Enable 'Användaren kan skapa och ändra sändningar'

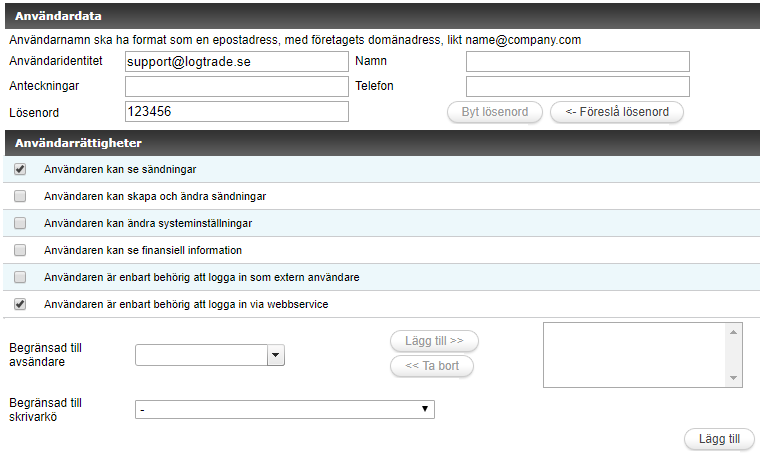[20, 196]
